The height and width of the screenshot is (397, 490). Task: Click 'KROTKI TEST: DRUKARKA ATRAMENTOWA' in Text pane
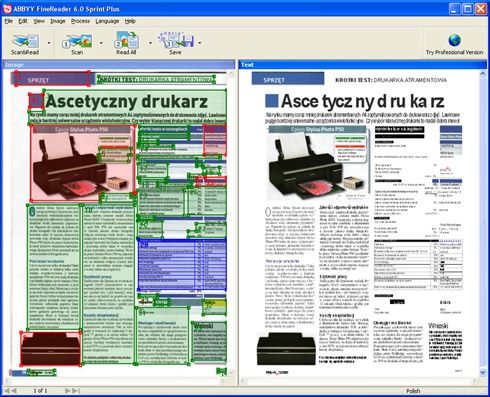[391, 80]
